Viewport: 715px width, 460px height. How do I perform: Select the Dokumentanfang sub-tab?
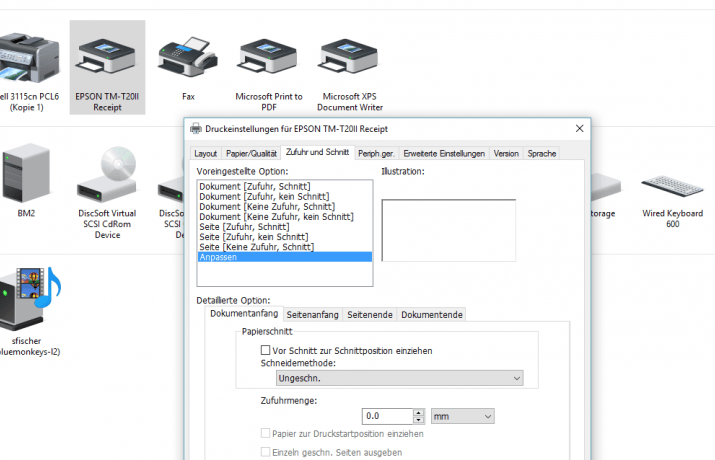coord(244,314)
